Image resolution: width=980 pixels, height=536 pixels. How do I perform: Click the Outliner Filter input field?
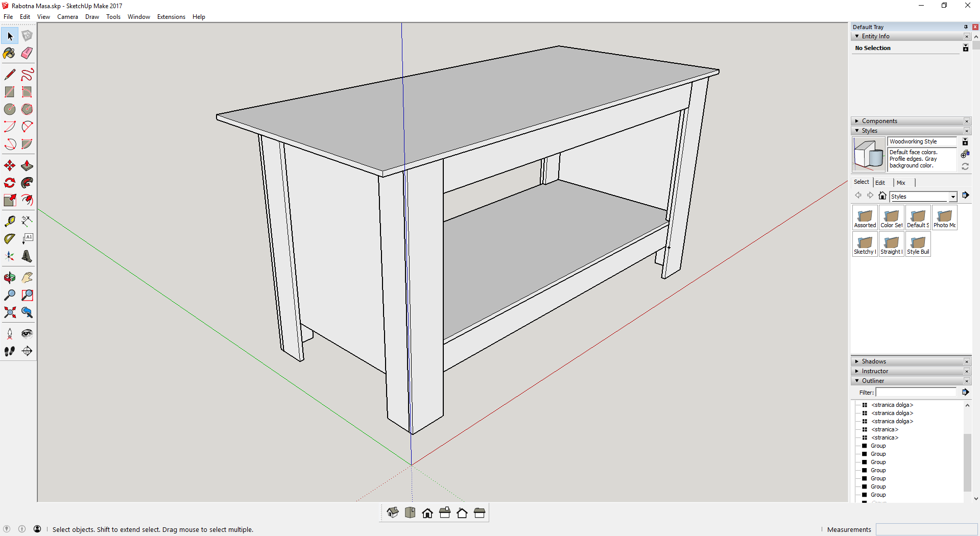(x=915, y=392)
